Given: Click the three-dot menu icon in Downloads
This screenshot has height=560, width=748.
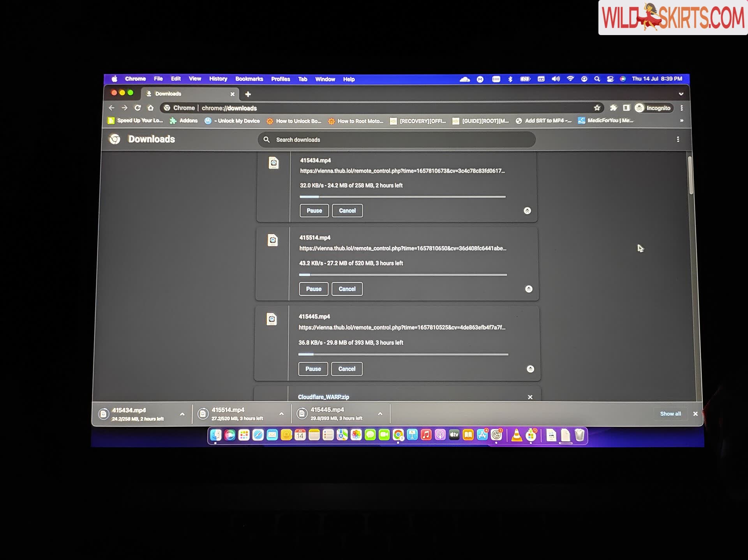Looking at the screenshot, I should pos(678,140).
